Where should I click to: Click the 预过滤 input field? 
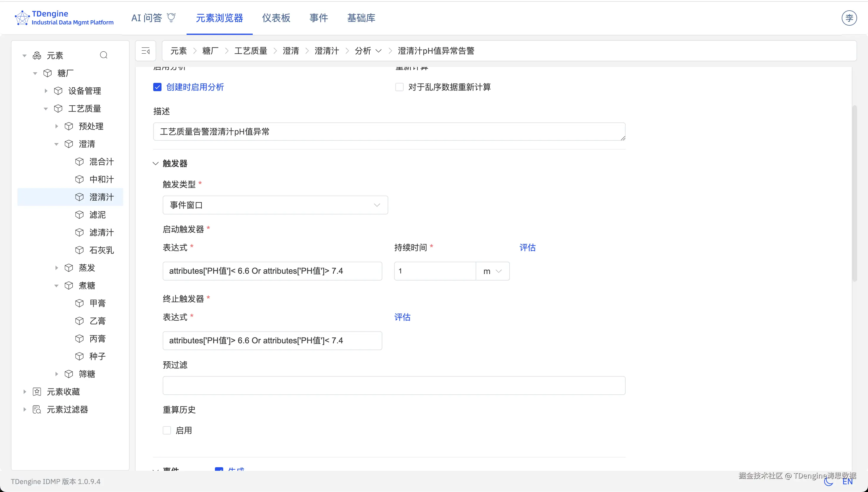tap(393, 385)
